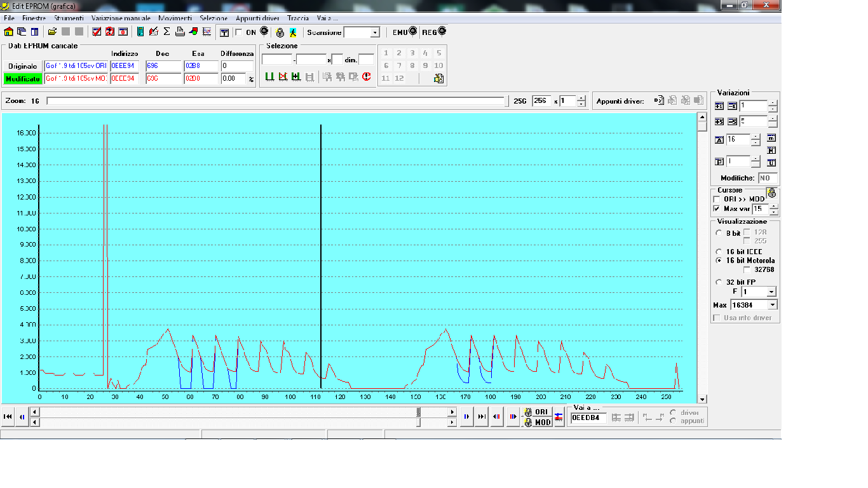Click the +1 increment icon in Variazioni
Viewport: 868px width, 488px height.
[x=719, y=106]
